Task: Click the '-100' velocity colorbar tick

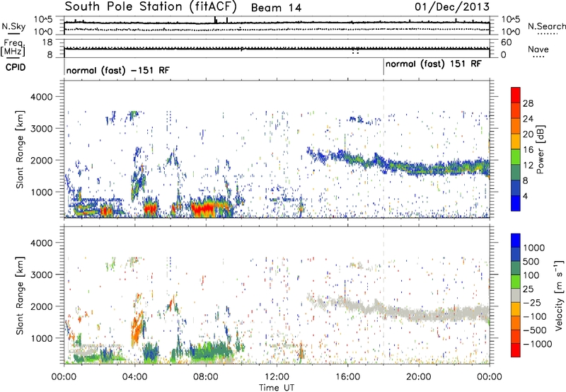Action: point(535,316)
